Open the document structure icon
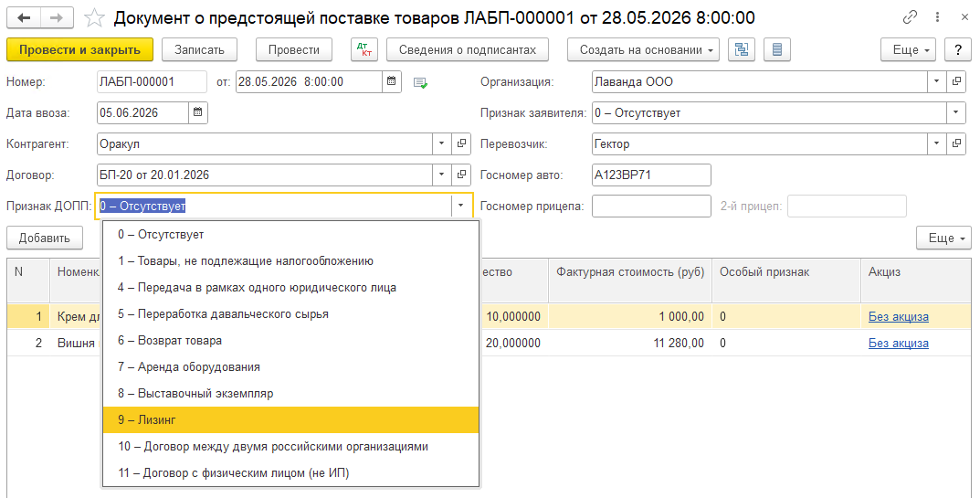The image size is (980, 498). (742, 50)
